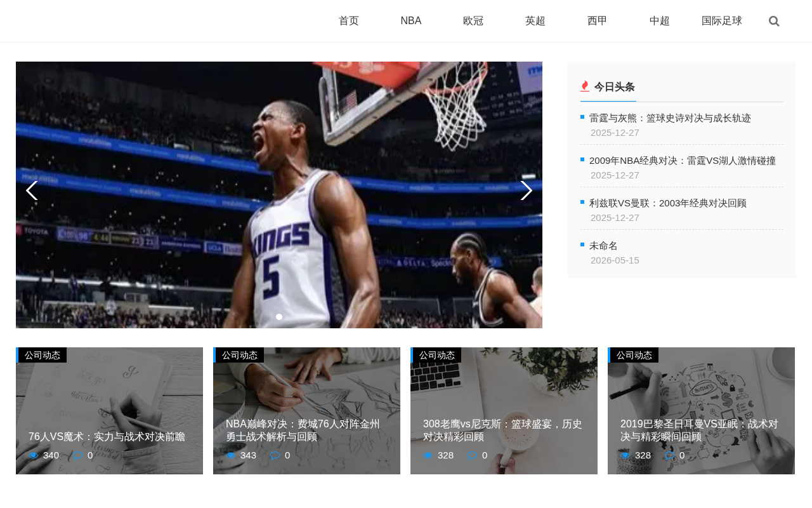The width and height of the screenshot is (812, 508).
Task: Read 2009年NBA经典对决 headline article
Action: (683, 161)
